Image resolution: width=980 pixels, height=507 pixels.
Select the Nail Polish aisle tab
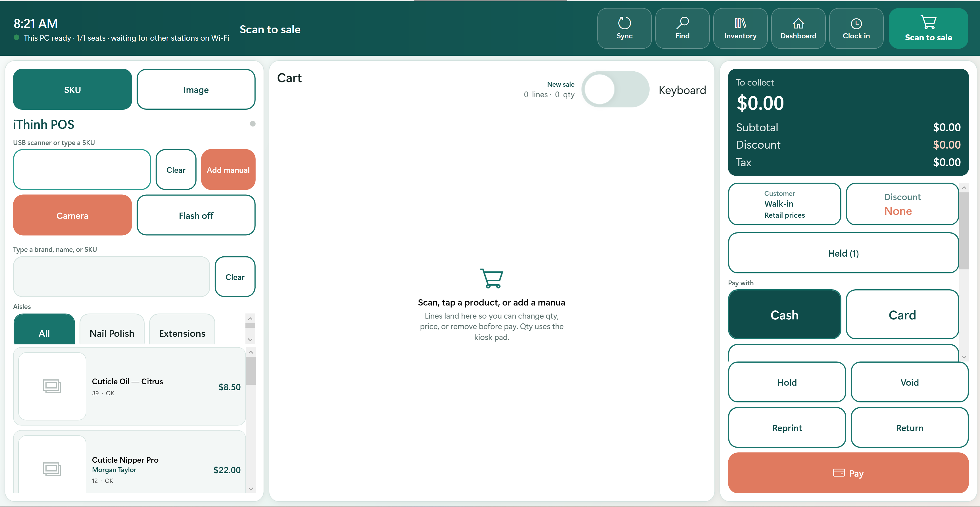point(112,330)
